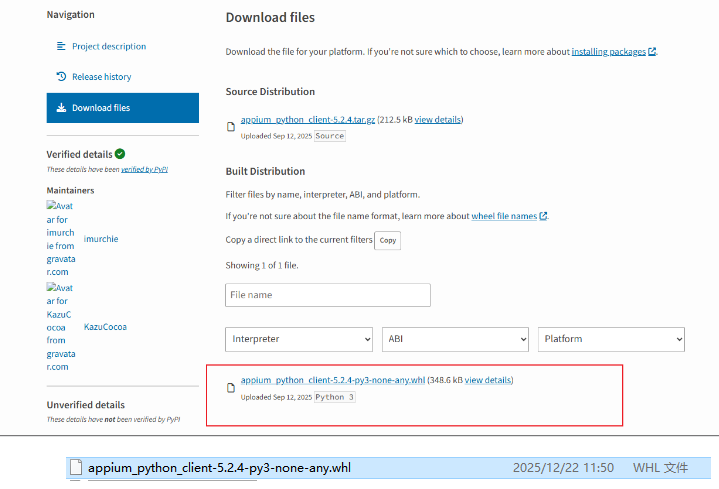Click external link icon after installing packages

(652, 51)
